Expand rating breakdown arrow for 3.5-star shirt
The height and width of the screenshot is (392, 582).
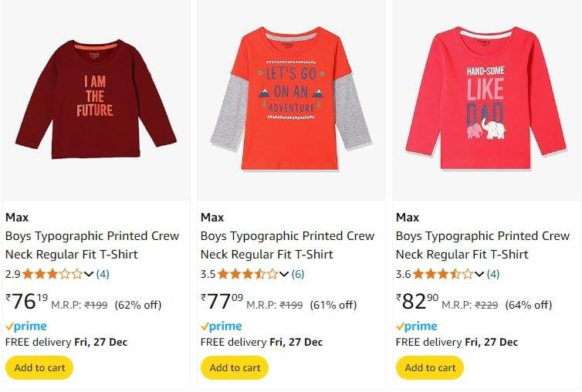click(x=283, y=274)
